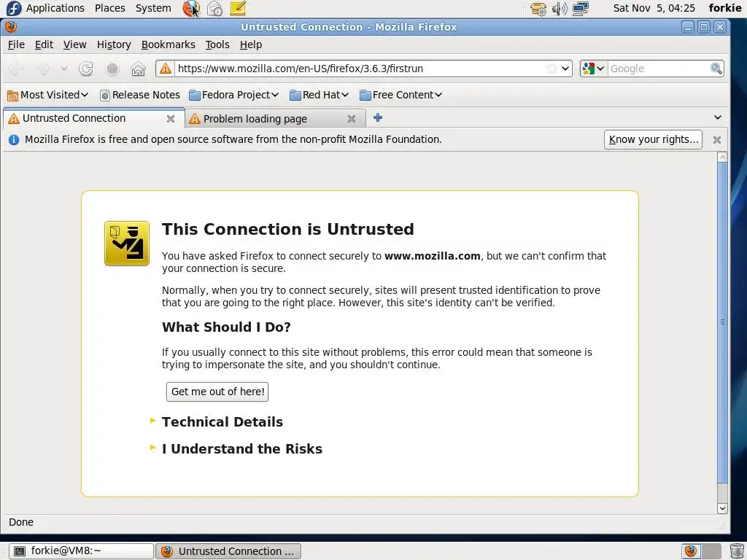Click the vertical scrollbar thumb

tap(722, 322)
